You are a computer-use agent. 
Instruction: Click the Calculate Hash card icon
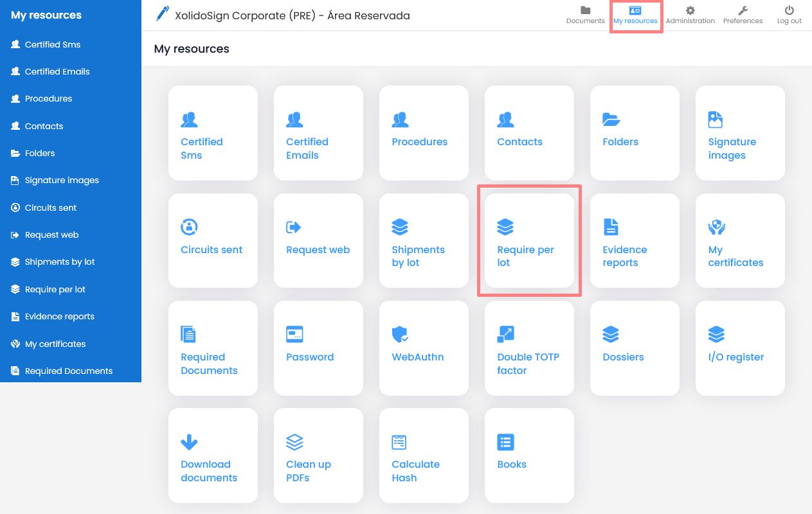click(400, 442)
